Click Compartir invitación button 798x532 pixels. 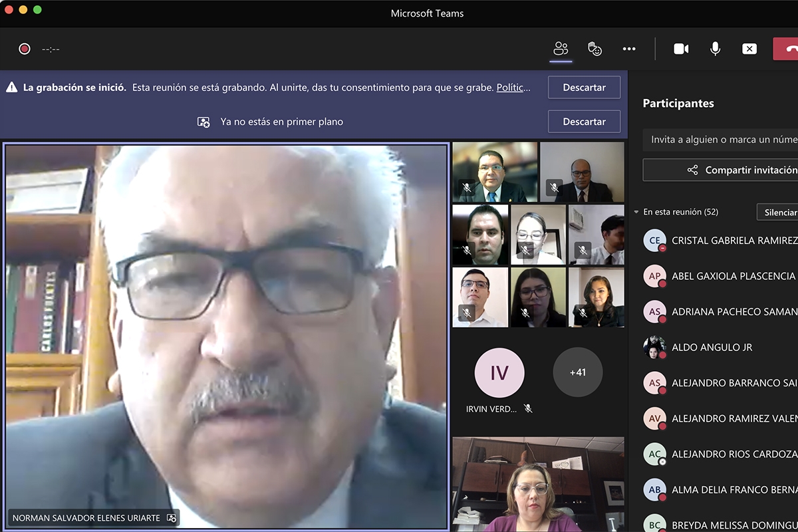coord(720,170)
